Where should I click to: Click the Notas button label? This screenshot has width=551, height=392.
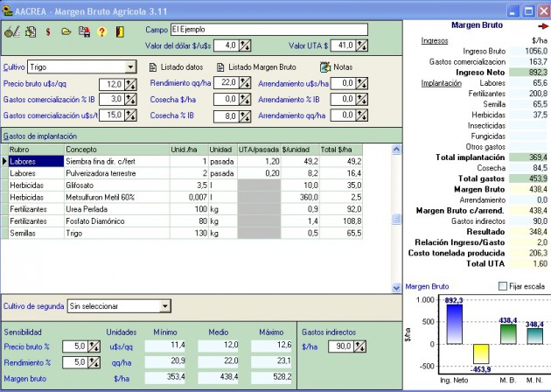coord(343,66)
